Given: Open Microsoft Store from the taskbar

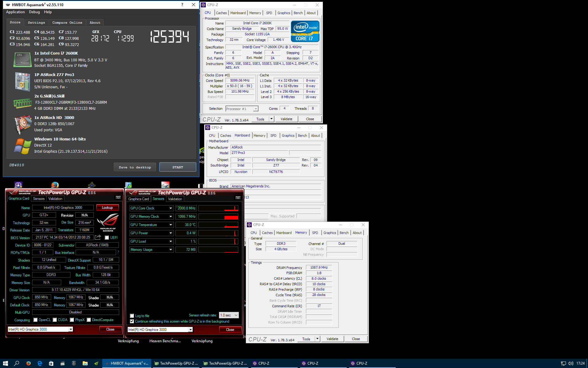Looking at the screenshot, I should (x=51, y=363).
